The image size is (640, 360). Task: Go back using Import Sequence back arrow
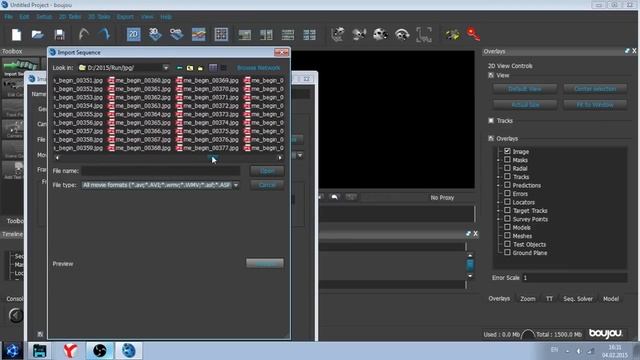tap(179, 68)
